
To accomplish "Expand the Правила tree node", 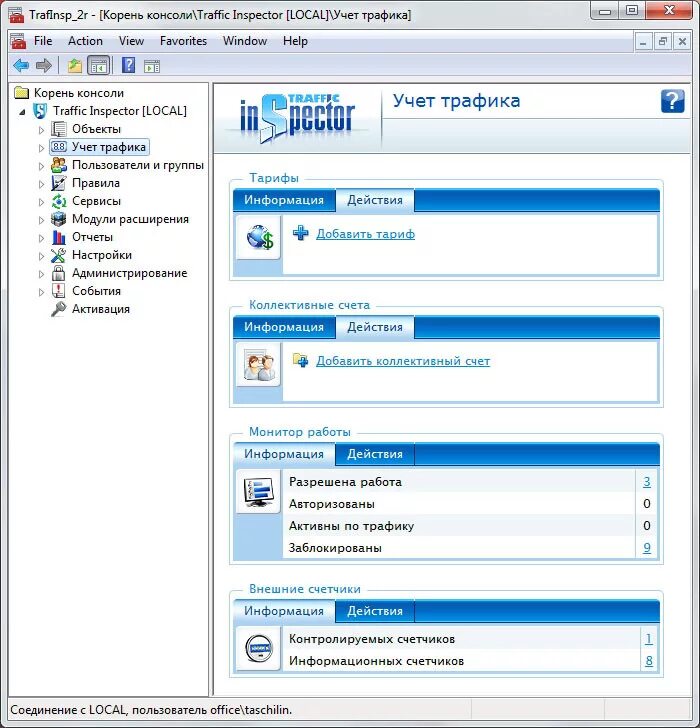I will pyautogui.click(x=41, y=184).
